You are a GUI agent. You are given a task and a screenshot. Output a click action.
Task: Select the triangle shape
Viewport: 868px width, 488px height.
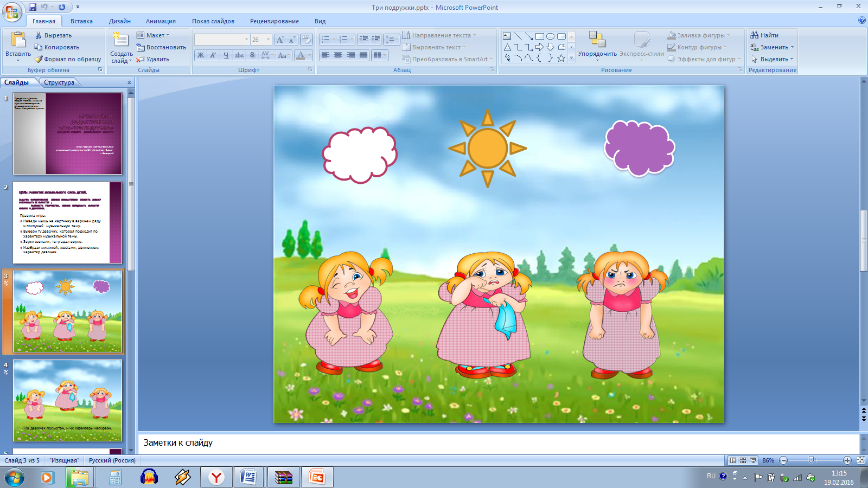coord(507,47)
